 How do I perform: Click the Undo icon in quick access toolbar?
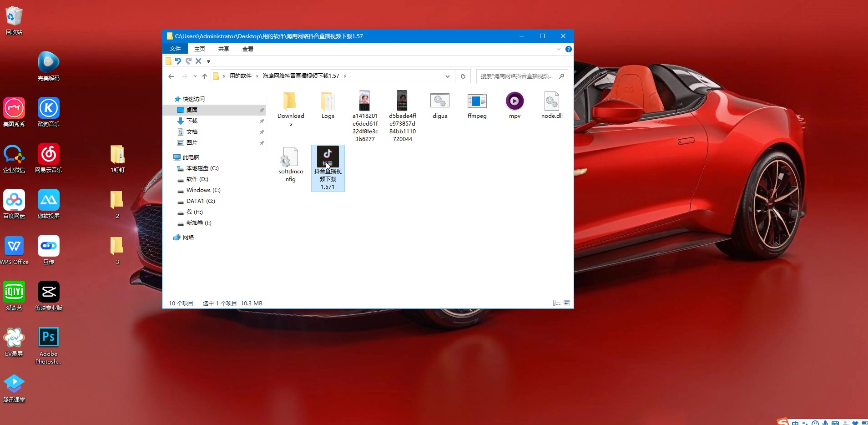coord(178,61)
